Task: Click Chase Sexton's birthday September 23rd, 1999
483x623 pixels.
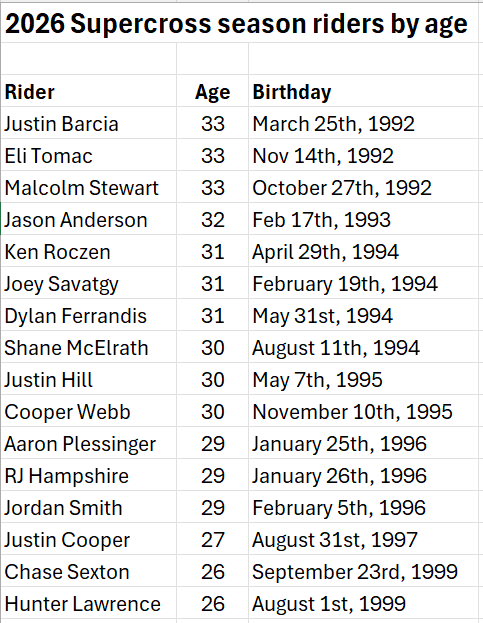Action: (x=355, y=572)
